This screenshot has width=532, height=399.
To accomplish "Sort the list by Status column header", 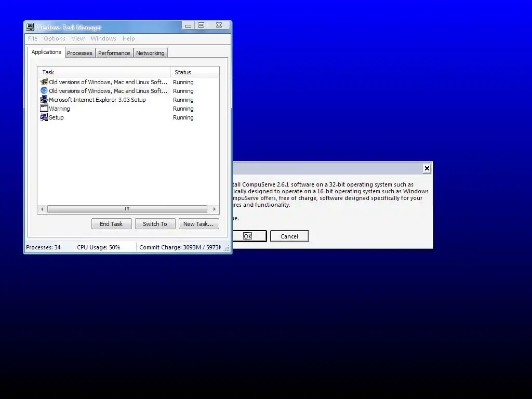I will (x=195, y=72).
